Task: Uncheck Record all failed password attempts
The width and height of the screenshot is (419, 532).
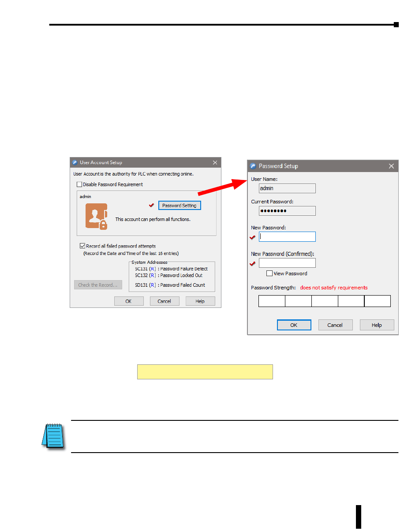Action: click(82, 246)
